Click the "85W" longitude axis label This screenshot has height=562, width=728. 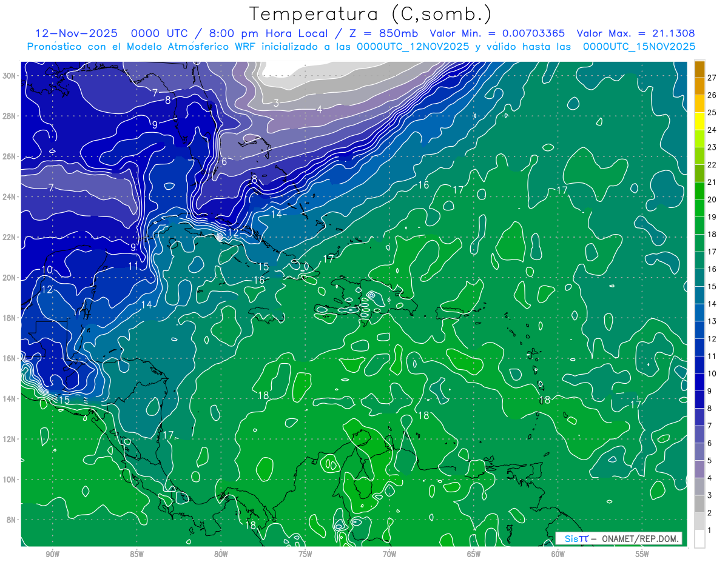pyautogui.click(x=136, y=554)
